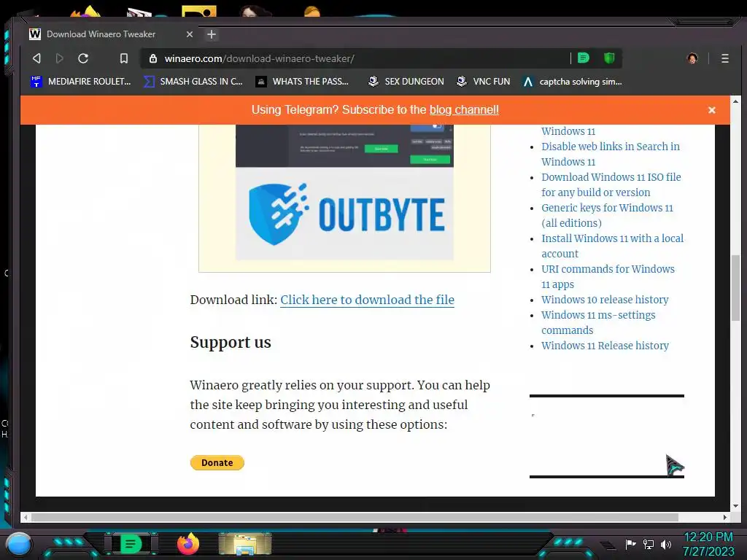Viewport: 747px width, 560px height.
Task: Open the Action Center flag icon
Action: (631, 544)
